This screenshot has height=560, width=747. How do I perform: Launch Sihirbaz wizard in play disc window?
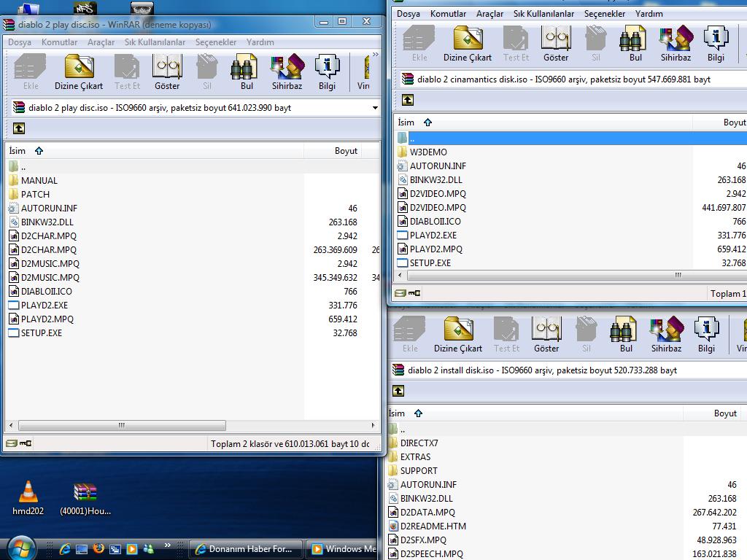pyautogui.click(x=287, y=72)
